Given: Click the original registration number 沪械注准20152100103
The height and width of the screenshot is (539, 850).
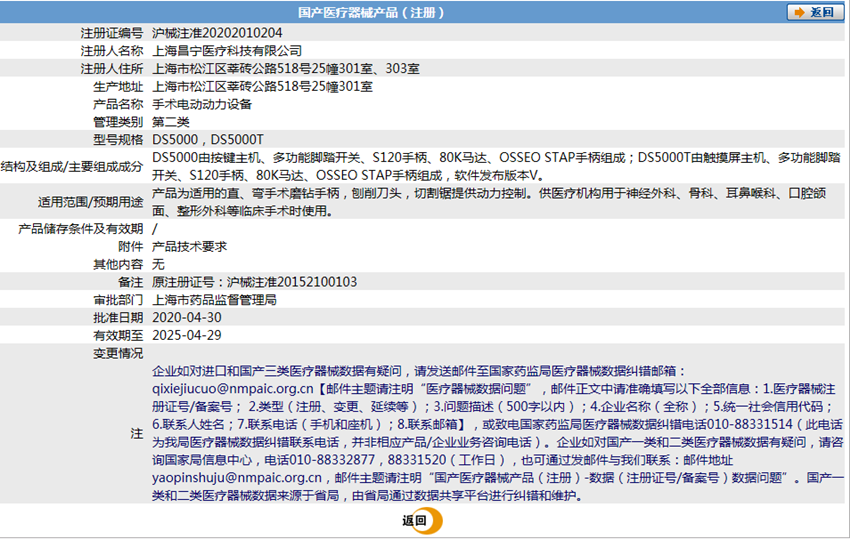Looking at the screenshot, I should coord(292,282).
